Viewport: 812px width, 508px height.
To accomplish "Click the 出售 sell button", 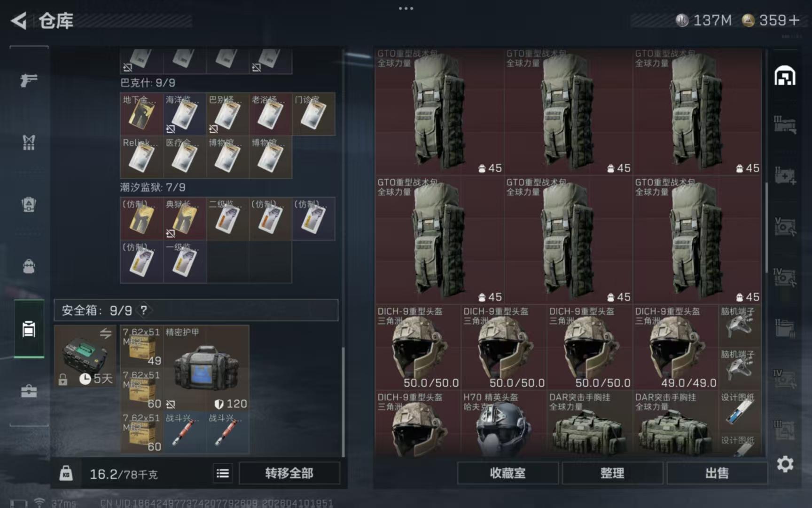I will pyautogui.click(x=717, y=473).
